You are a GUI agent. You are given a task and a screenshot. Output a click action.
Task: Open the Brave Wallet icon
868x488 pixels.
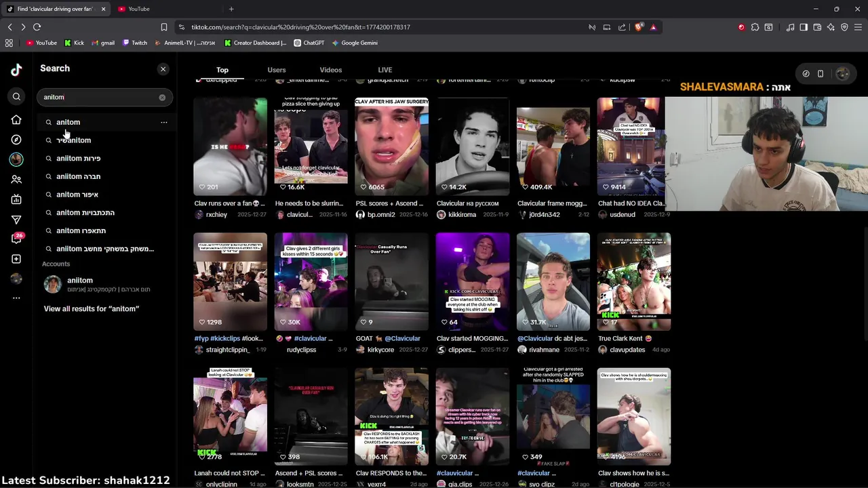(817, 27)
